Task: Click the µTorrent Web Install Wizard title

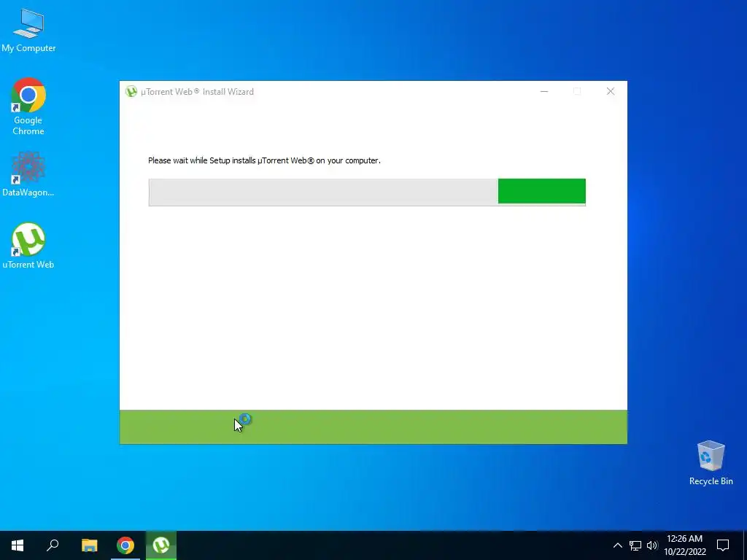Action: [x=197, y=92]
